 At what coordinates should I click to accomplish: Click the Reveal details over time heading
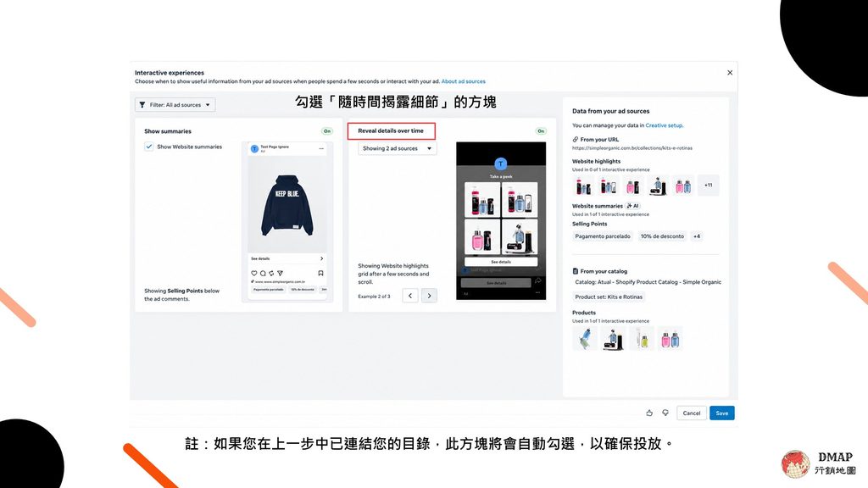click(x=390, y=131)
